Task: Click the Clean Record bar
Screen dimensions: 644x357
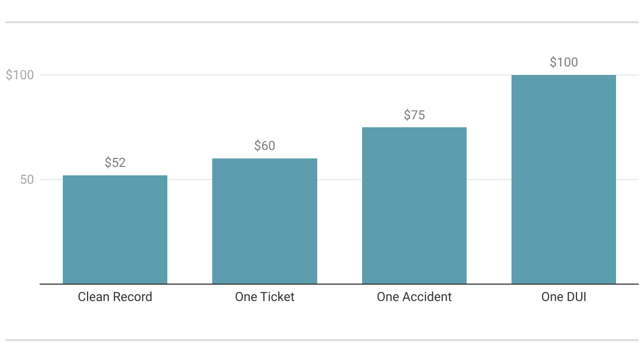Action: [115, 230]
